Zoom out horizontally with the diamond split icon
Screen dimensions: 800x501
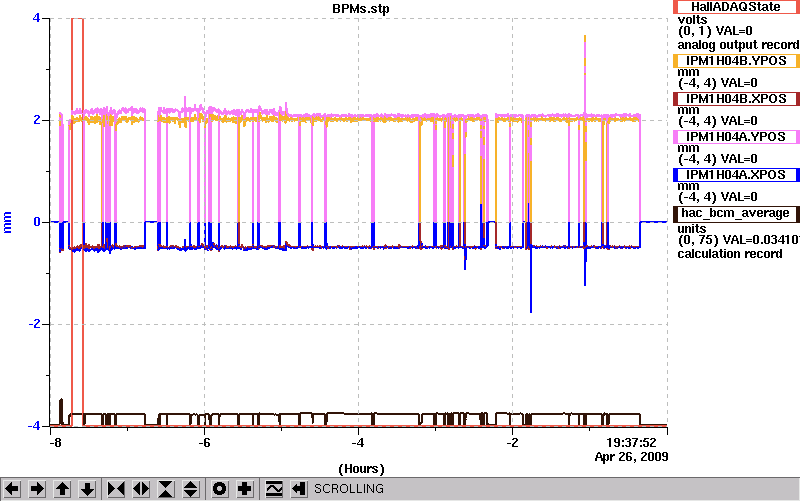point(141,489)
